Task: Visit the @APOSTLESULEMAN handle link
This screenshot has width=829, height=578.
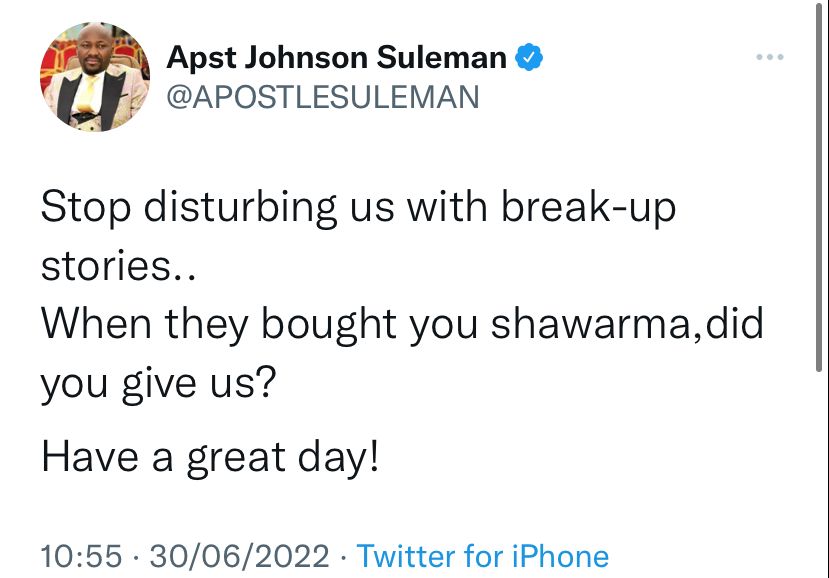Action: (323, 97)
